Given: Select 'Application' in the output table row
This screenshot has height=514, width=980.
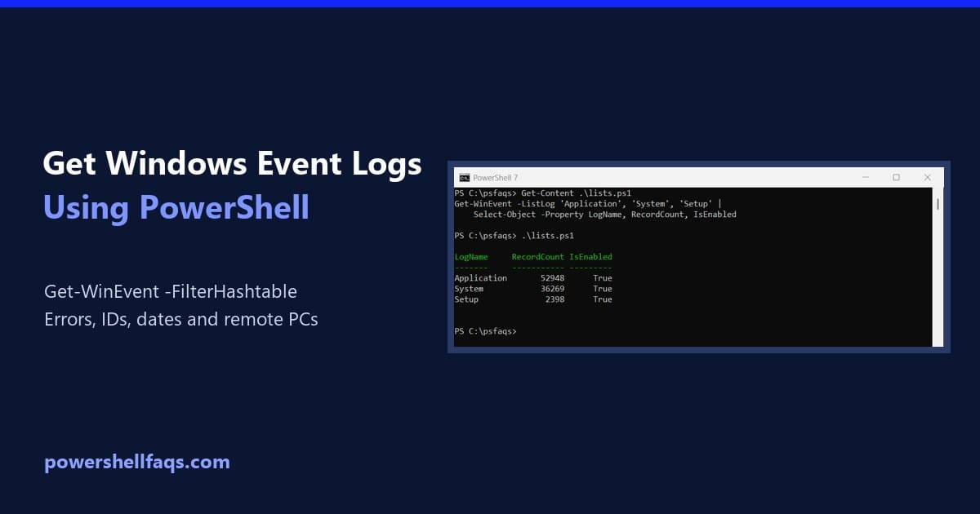Looking at the screenshot, I should click(x=481, y=278).
